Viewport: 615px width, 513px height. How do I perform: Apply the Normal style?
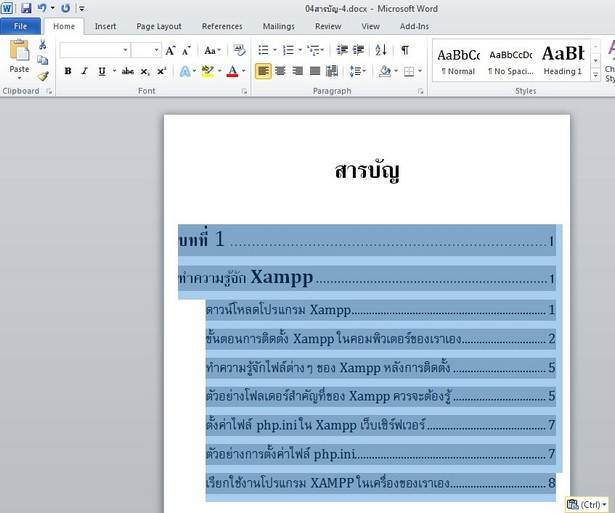click(458, 61)
